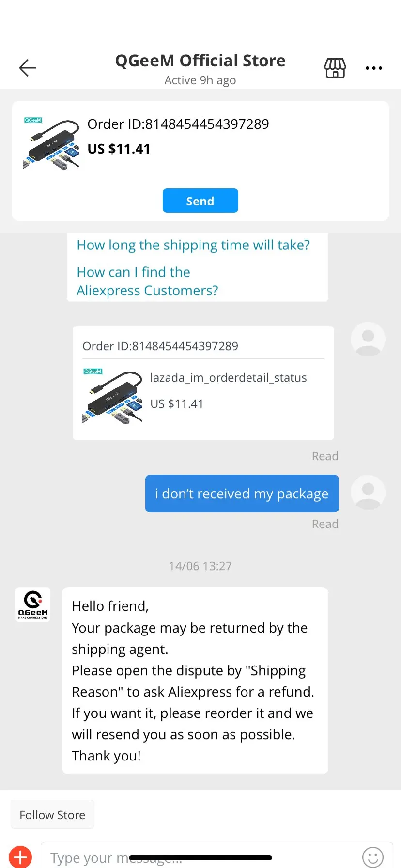Select 'How long the shipping time will take?'

tap(193, 245)
